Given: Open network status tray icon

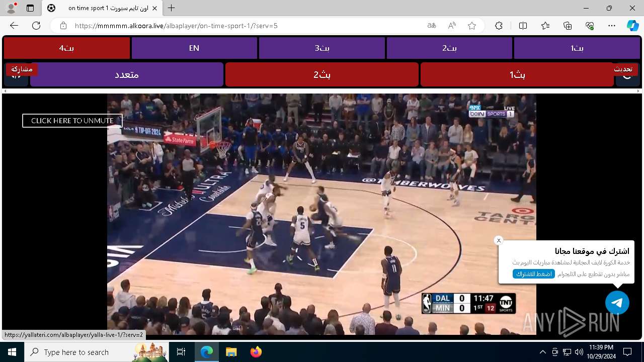Looking at the screenshot, I should pyautogui.click(x=567, y=352).
